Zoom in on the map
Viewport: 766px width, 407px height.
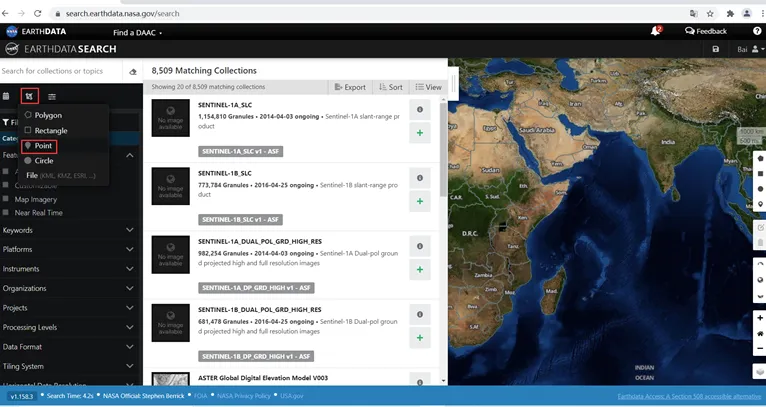point(760,318)
